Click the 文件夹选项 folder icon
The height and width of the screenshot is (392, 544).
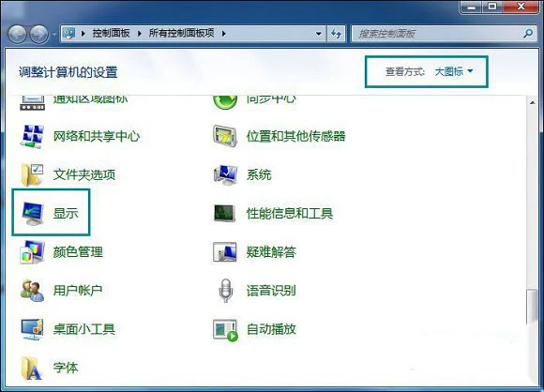(x=32, y=174)
